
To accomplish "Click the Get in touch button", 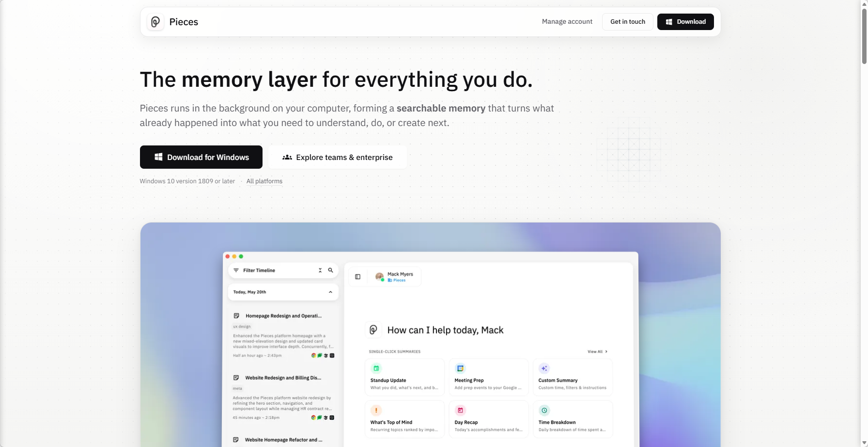I will point(628,22).
